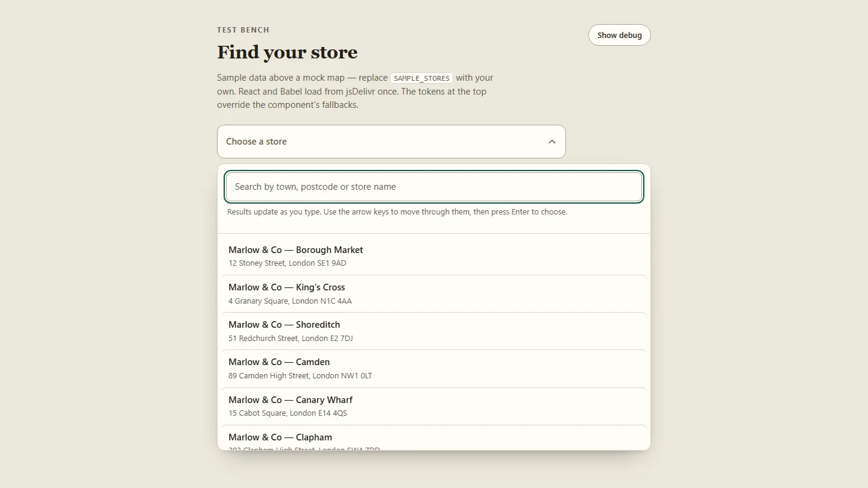Choose the King's Cross store option
Viewport: 868px width, 488px height.
[434, 293]
